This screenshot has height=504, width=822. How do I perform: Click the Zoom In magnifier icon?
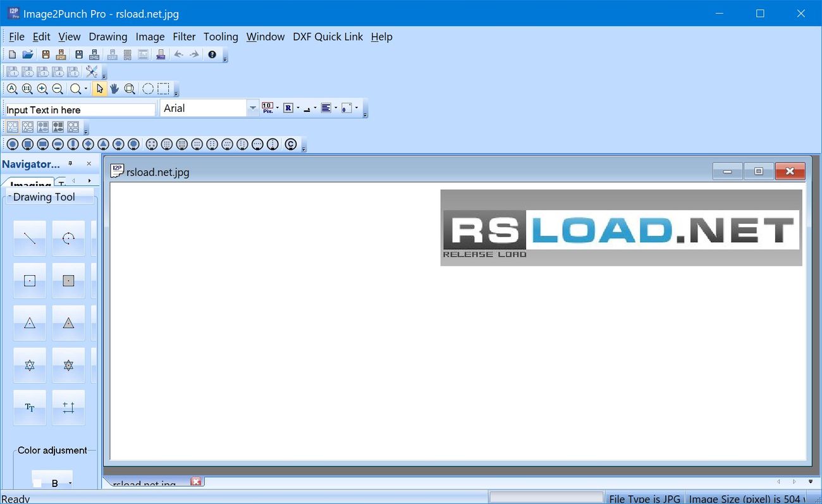coord(42,89)
